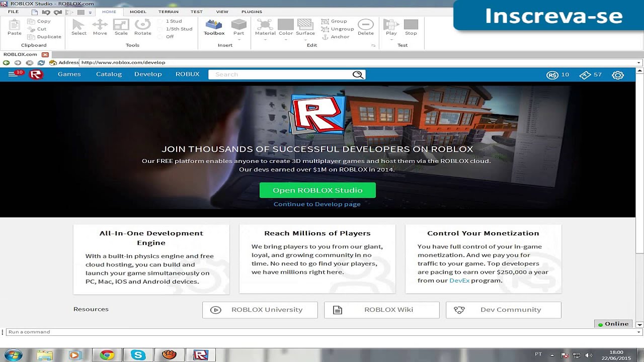Screen dimensions: 644x362
Task: Click the green Open ROBLOX Studio button
Action: (317, 190)
